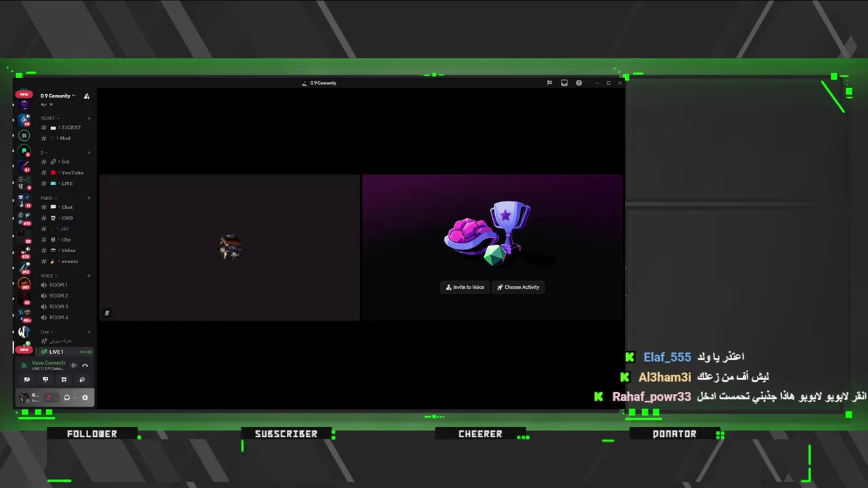Open the green P server icon
Image resolution: width=868 pixels, height=488 pixels.
24,151
